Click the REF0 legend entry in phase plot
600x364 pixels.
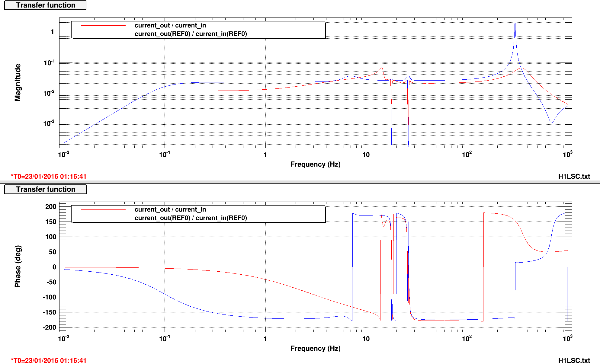(191, 218)
